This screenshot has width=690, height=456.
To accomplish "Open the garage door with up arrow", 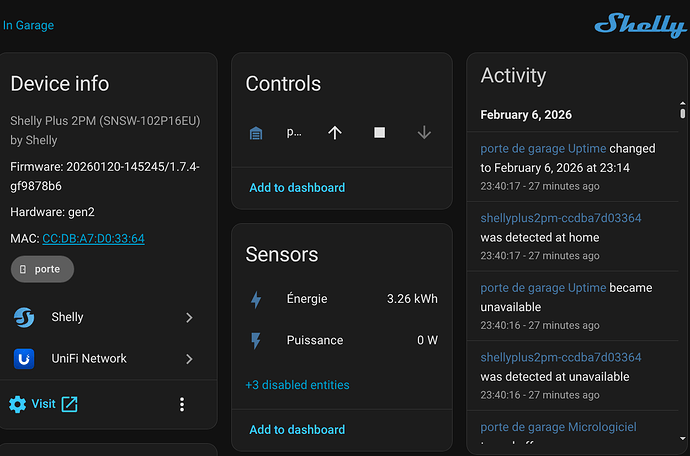I will tap(335, 133).
